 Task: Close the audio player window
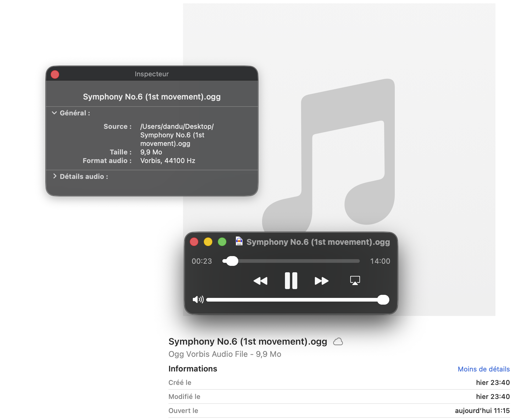[x=194, y=242]
